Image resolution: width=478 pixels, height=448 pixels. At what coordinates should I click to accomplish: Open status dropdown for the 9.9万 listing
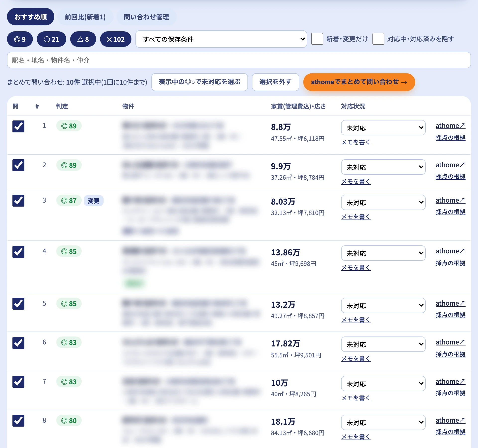pos(383,167)
